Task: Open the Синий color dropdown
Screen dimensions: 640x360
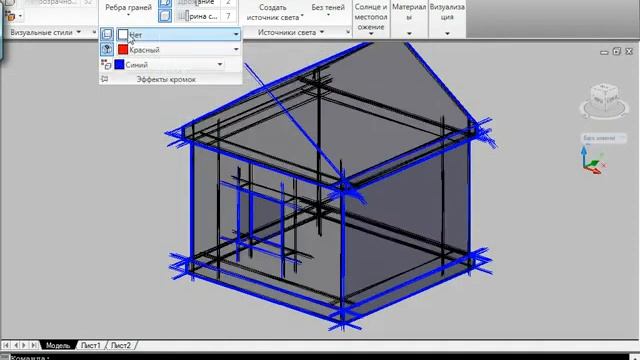Action: click(220, 64)
